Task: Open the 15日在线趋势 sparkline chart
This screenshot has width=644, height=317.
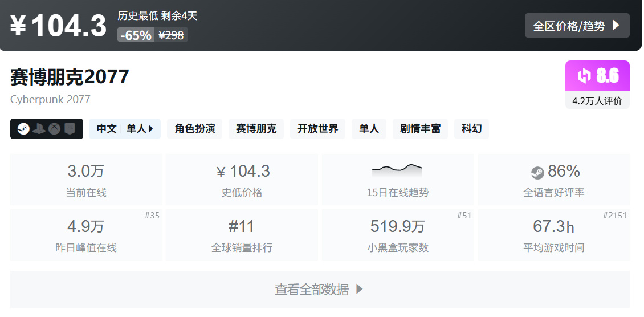Action: [397, 170]
